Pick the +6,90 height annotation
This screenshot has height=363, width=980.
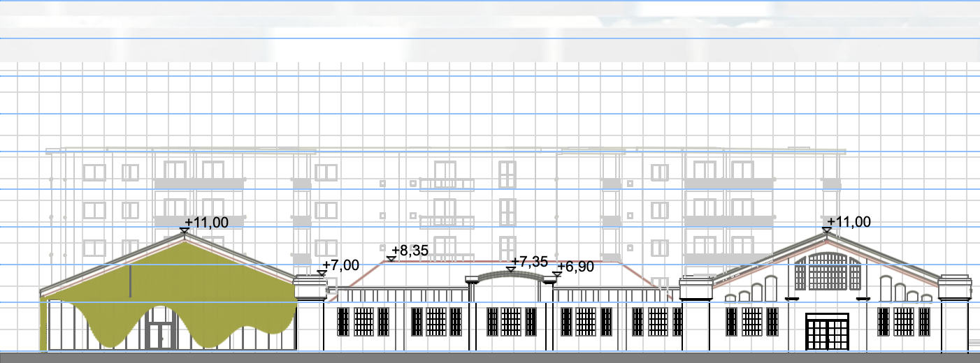click(x=575, y=267)
